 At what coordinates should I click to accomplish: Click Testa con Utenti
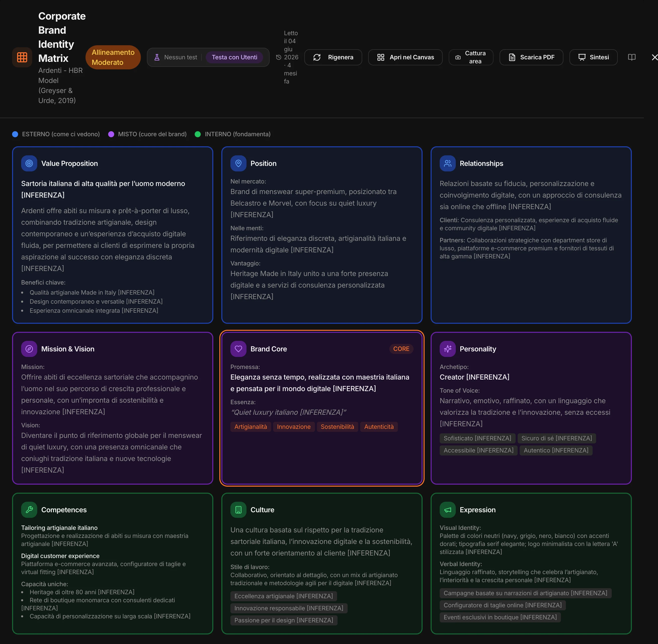(235, 57)
